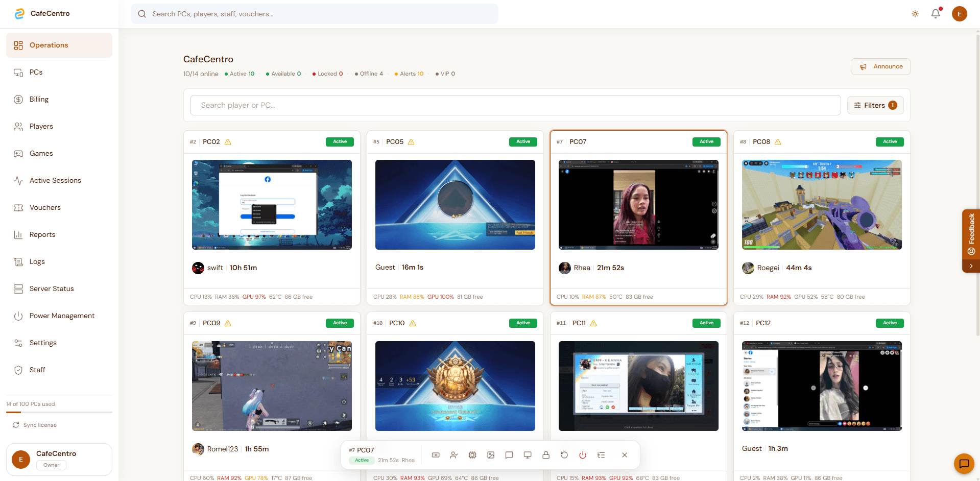Open Server Status page
980x481 pixels.
(x=59, y=288)
